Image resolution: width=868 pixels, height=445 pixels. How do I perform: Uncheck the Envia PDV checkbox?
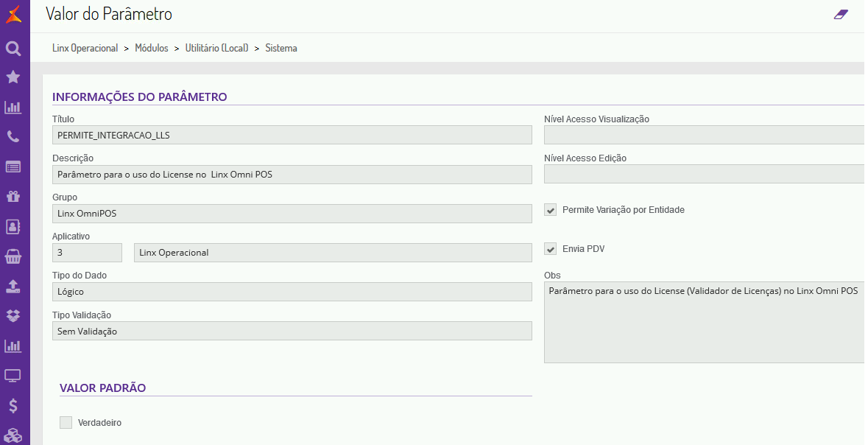coord(551,249)
